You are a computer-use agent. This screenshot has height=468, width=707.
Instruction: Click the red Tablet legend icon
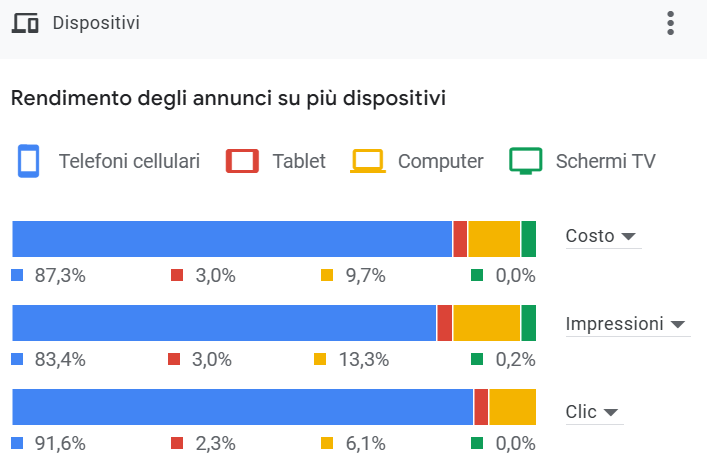click(x=242, y=161)
